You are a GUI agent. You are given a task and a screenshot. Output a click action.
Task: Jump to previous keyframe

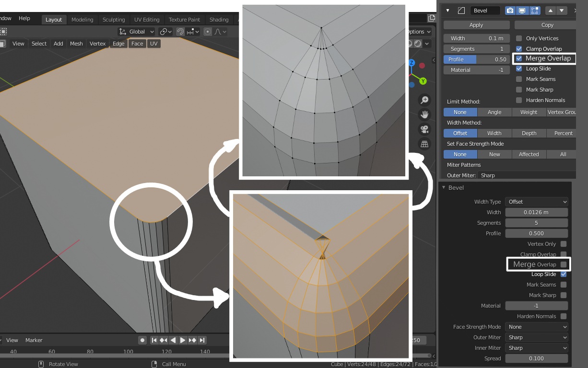[x=164, y=340]
